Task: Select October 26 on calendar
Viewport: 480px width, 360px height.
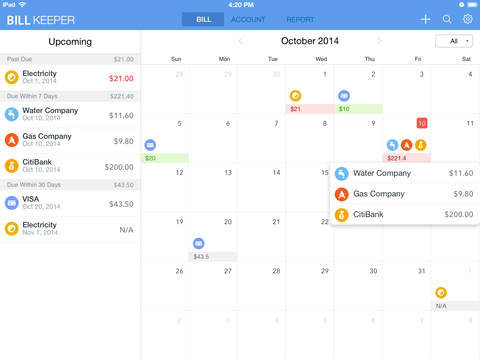Action: [x=179, y=271]
